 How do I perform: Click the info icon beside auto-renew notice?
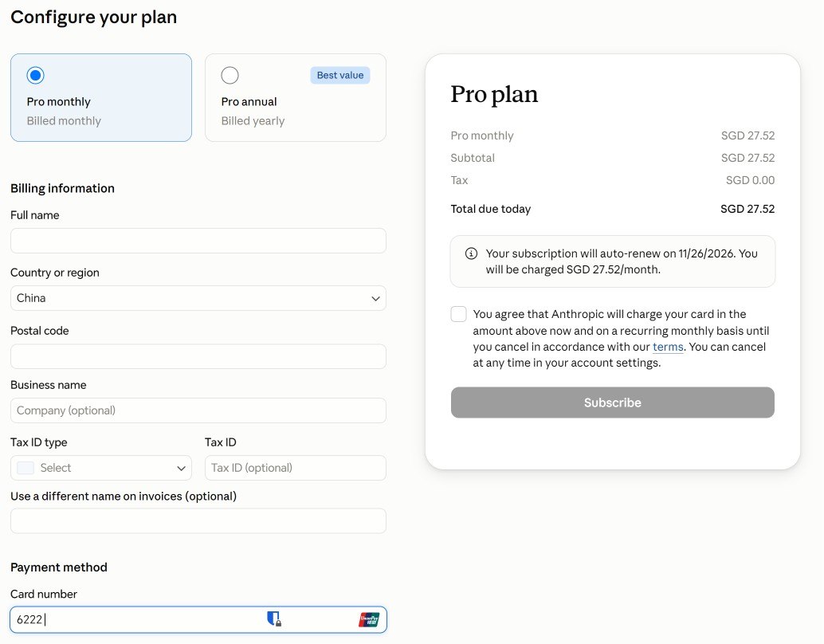point(472,253)
